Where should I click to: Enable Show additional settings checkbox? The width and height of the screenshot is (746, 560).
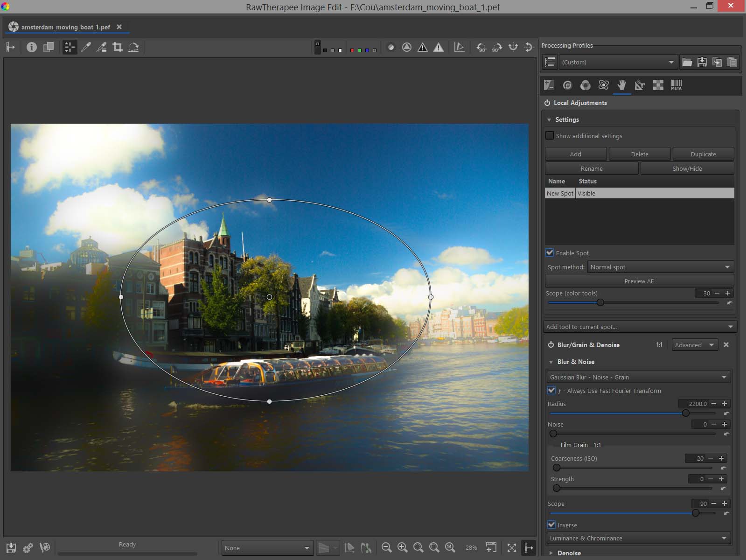coord(550,136)
